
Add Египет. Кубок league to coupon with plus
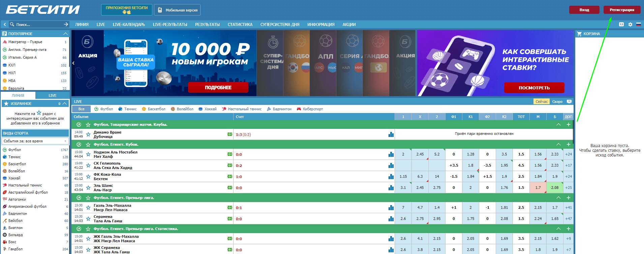click(x=569, y=144)
